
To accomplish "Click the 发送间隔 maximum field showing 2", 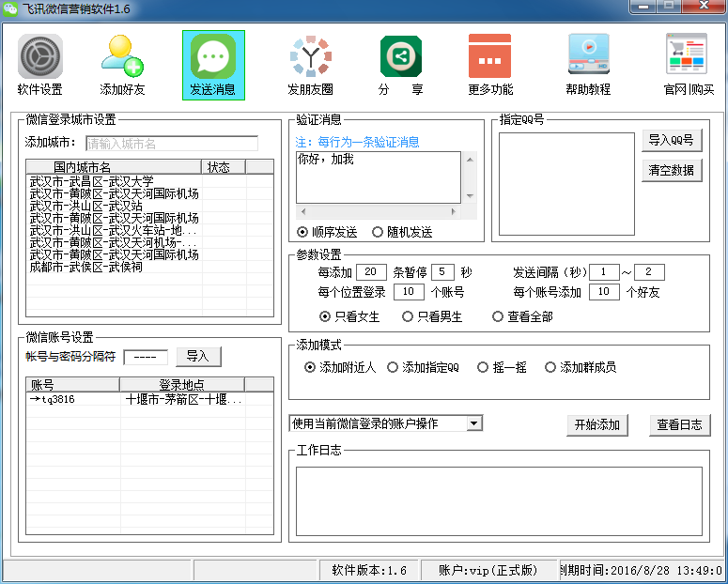I will coord(649,272).
